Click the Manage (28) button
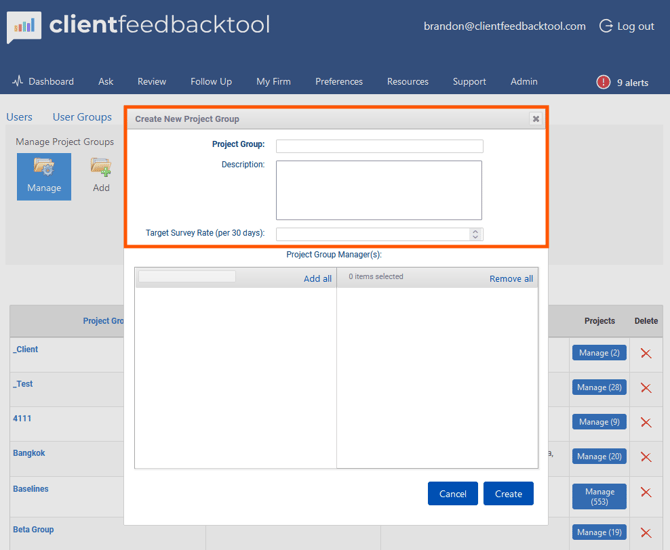The width and height of the screenshot is (670, 550). pyautogui.click(x=599, y=388)
